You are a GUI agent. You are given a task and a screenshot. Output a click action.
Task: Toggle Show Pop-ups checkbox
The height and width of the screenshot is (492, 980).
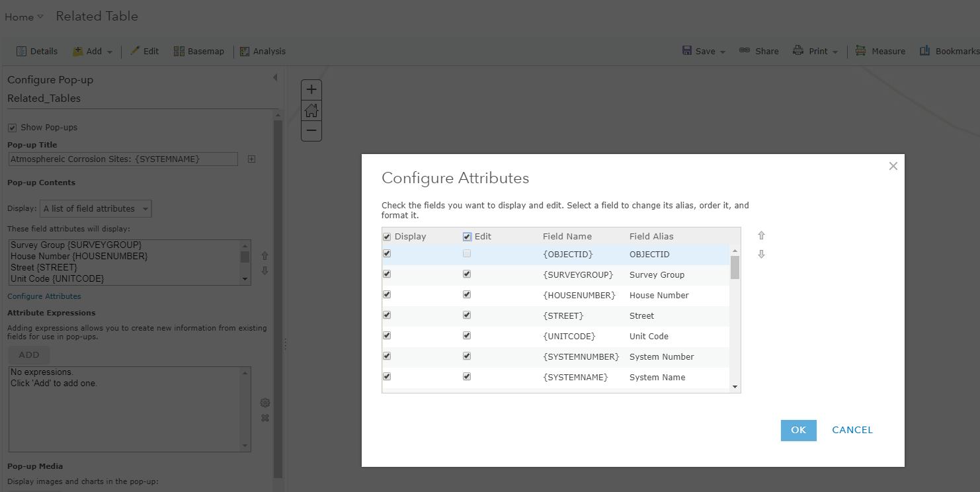(x=12, y=128)
